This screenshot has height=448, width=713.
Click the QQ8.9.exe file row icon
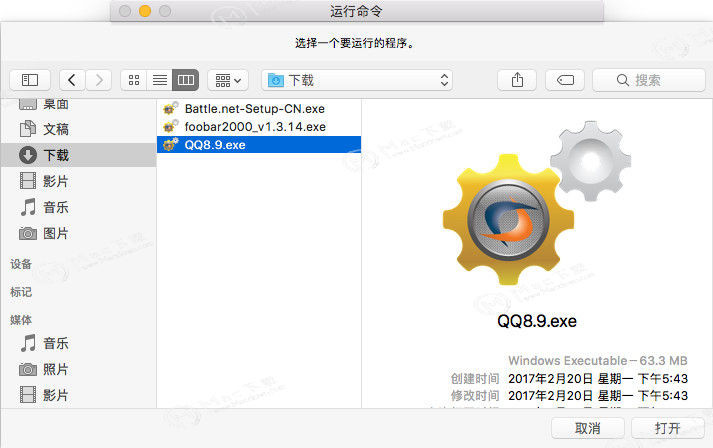point(171,144)
